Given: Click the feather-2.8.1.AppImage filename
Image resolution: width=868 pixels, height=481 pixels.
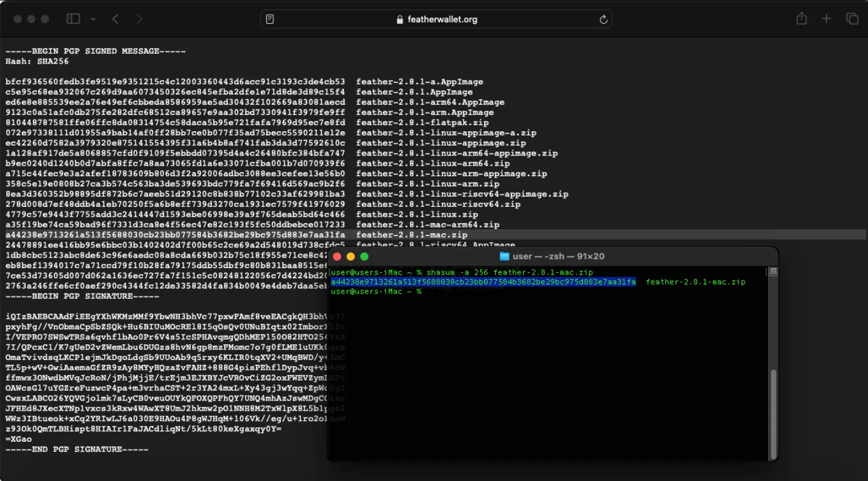Looking at the screenshot, I should [414, 92].
